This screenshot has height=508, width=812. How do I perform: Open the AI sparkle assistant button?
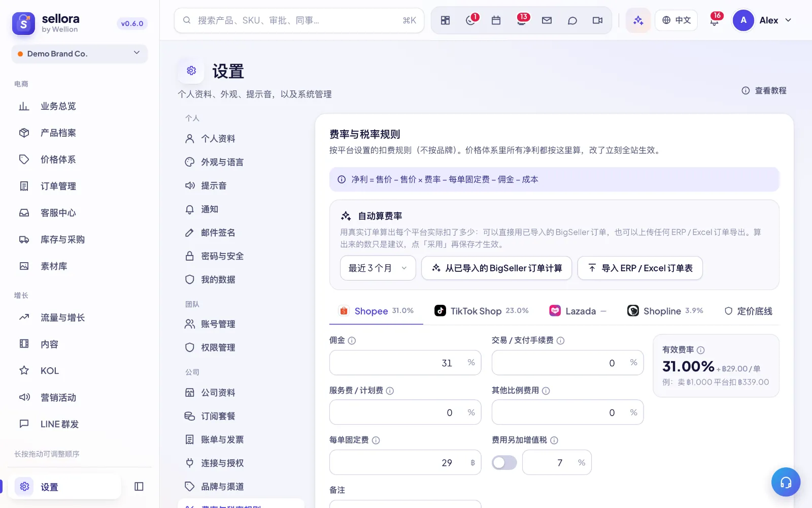[638, 20]
